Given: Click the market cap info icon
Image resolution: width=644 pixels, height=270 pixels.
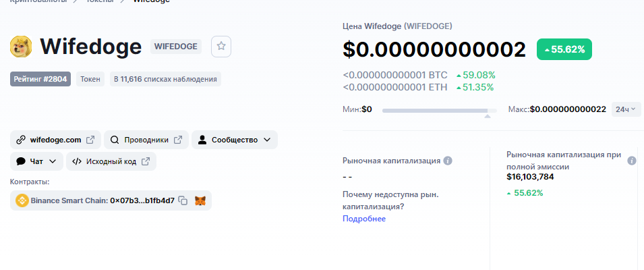Looking at the screenshot, I should point(448,161).
